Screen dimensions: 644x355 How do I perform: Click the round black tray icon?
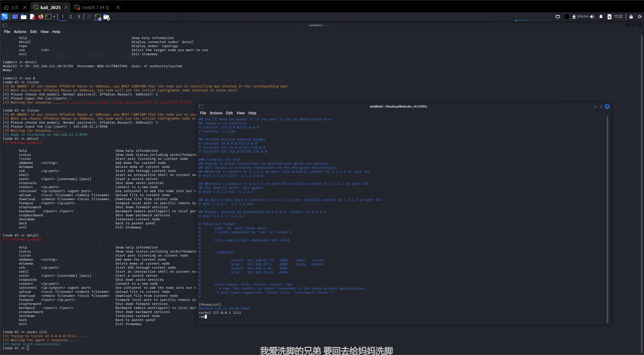point(566,17)
